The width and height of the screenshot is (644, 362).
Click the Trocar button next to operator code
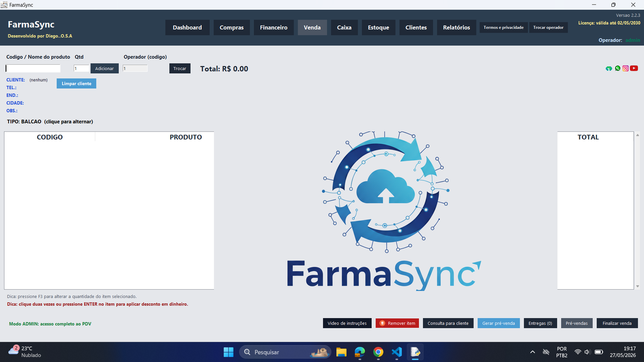(180, 68)
